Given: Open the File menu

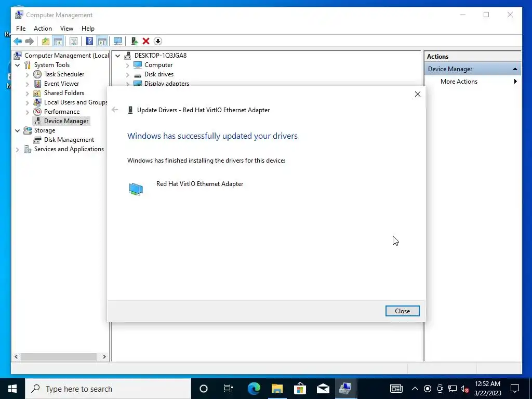Looking at the screenshot, I should coord(21,29).
